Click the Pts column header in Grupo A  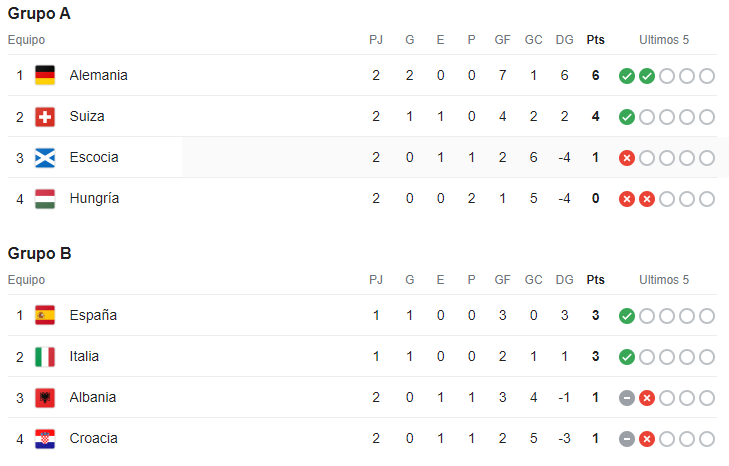coord(596,40)
